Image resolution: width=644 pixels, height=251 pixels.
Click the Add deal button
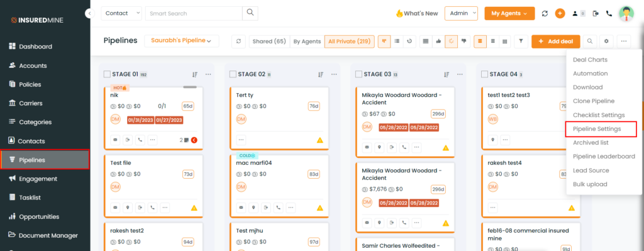(x=555, y=41)
